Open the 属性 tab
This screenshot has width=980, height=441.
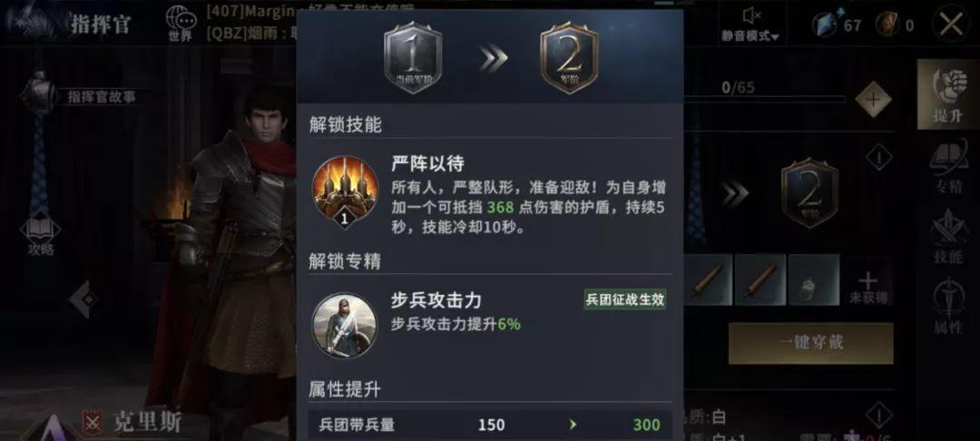[x=947, y=306]
